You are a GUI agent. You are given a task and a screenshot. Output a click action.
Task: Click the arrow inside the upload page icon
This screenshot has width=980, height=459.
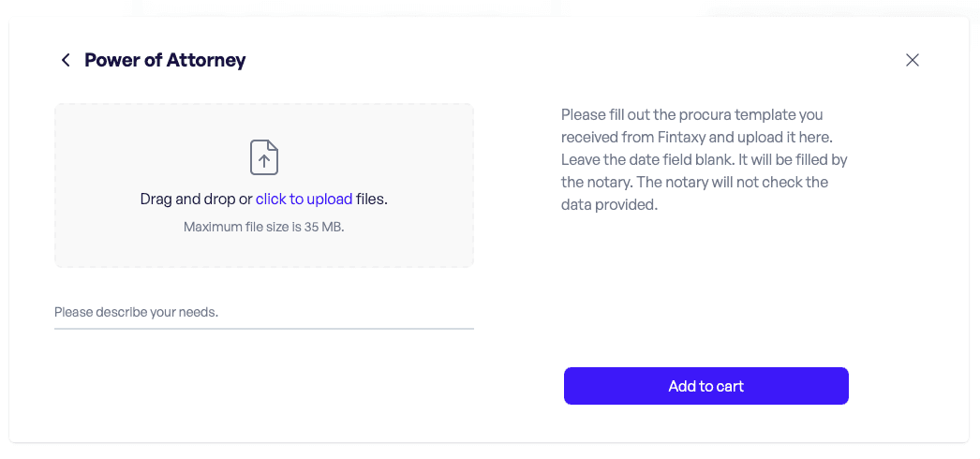pyautogui.click(x=264, y=161)
